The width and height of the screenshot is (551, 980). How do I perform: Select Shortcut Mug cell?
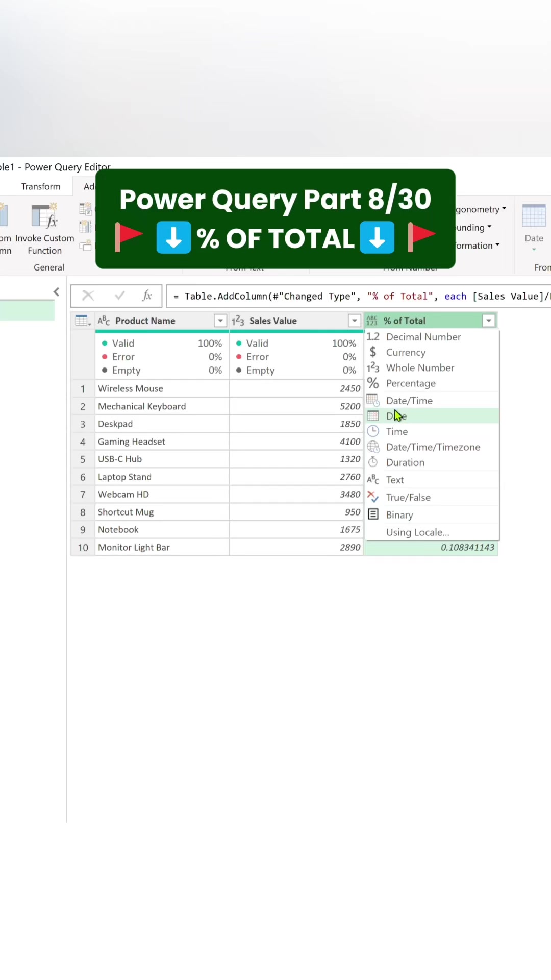162,512
